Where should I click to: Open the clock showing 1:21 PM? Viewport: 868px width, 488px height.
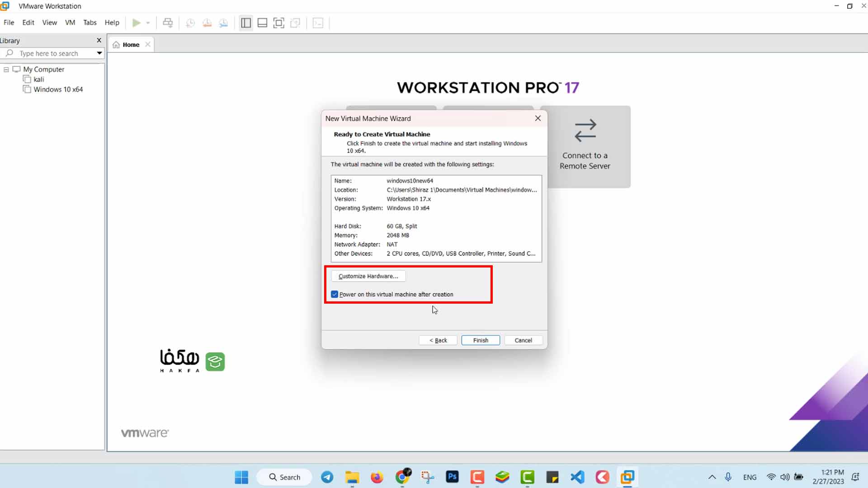tap(828, 477)
